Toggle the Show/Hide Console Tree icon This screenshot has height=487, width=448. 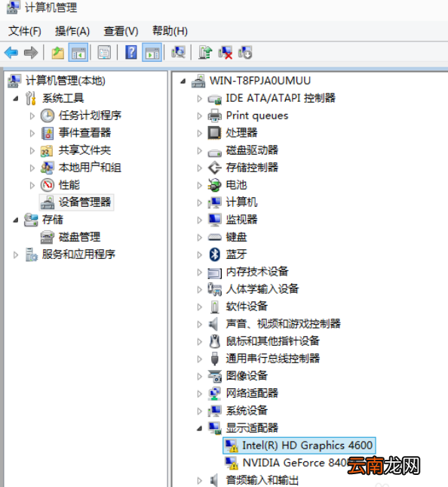pos(78,53)
